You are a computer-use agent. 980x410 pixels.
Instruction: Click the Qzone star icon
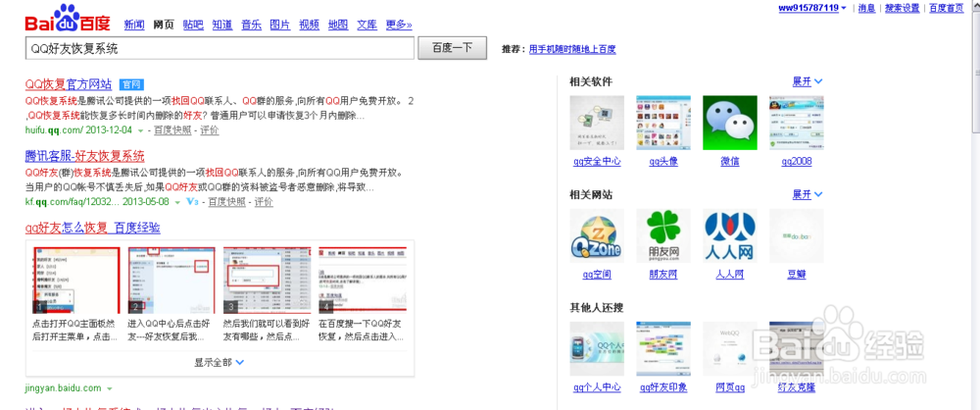597,236
